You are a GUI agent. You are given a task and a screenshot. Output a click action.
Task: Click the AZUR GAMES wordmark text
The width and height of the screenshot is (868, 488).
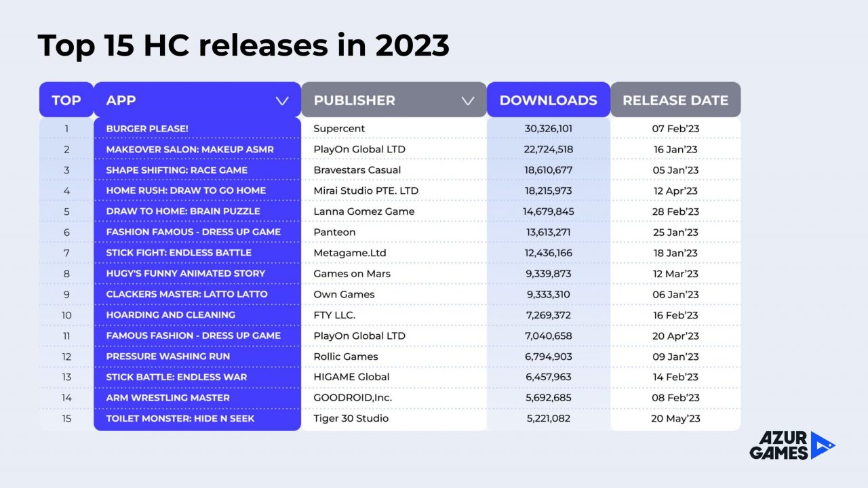[778, 446]
